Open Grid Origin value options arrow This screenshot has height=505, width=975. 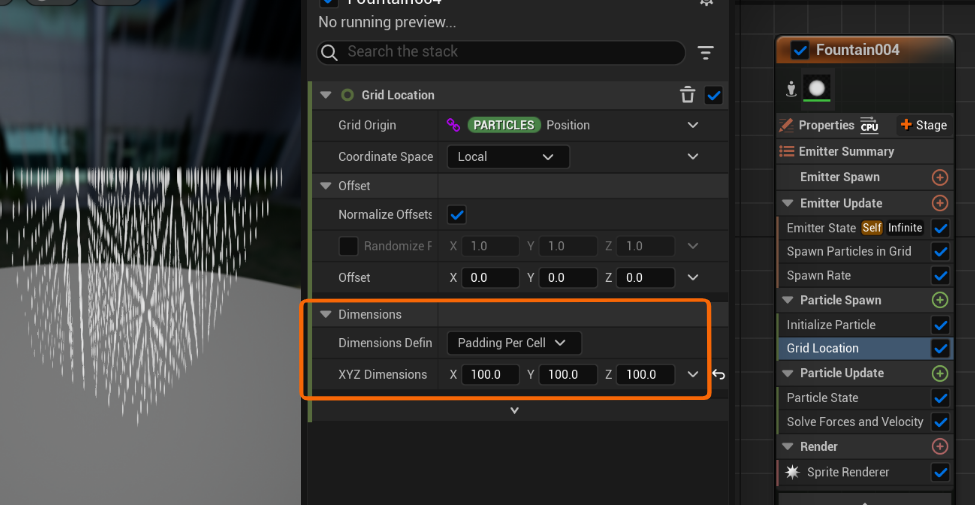tap(693, 125)
